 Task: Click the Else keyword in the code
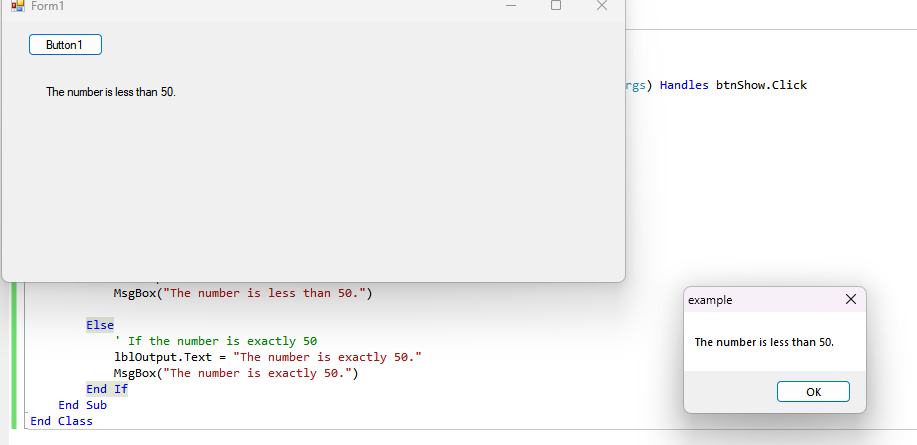(x=100, y=325)
